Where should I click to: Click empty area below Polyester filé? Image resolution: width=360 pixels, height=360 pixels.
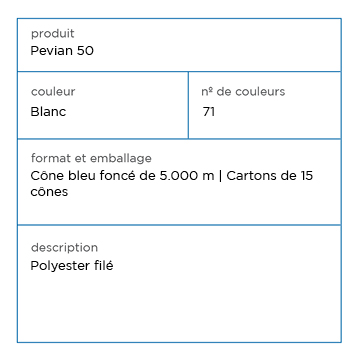click(x=179, y=307)
